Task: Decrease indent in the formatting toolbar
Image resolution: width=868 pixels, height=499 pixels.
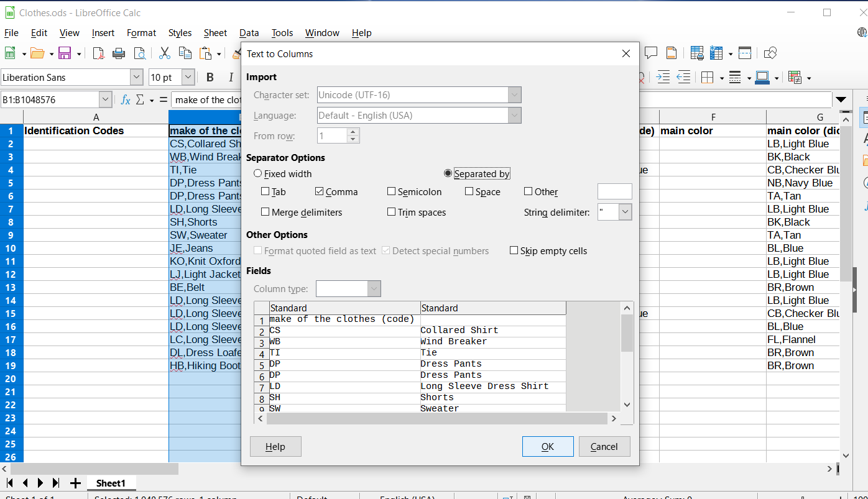Action: (x=684, y=78)
